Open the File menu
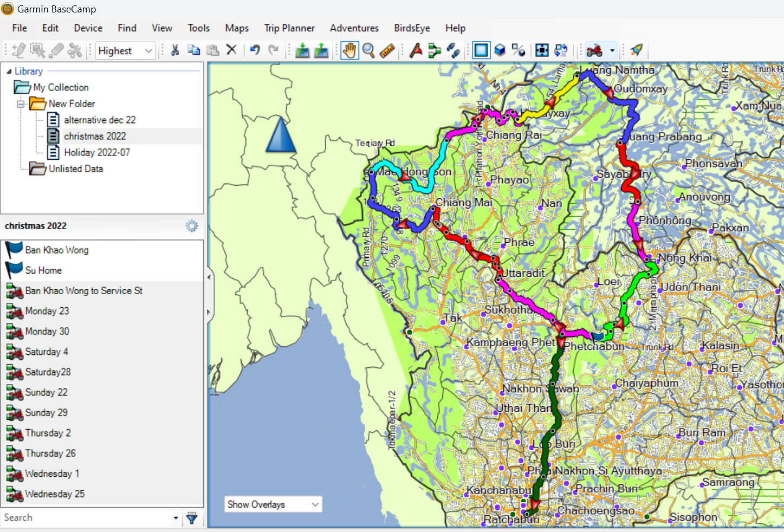 pos(20,28)
